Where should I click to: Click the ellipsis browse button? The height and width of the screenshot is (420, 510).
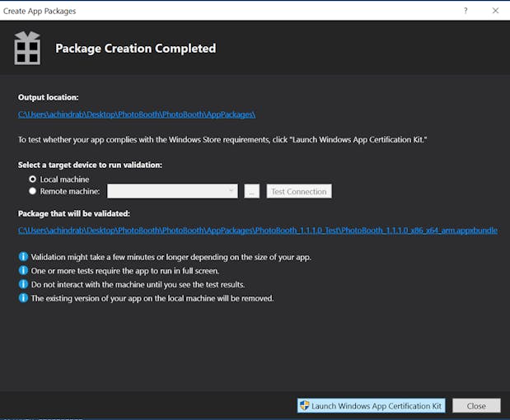click(252, 191)
